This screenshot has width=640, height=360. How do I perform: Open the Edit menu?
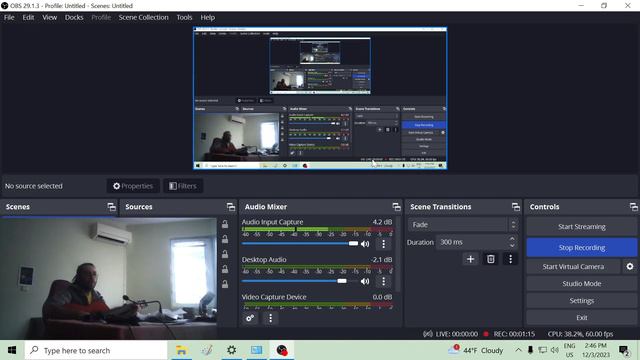[28, 17]
